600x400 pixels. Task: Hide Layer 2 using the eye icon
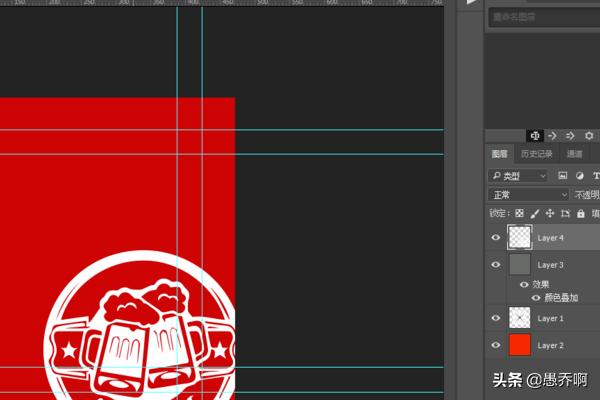click(496, 345)
